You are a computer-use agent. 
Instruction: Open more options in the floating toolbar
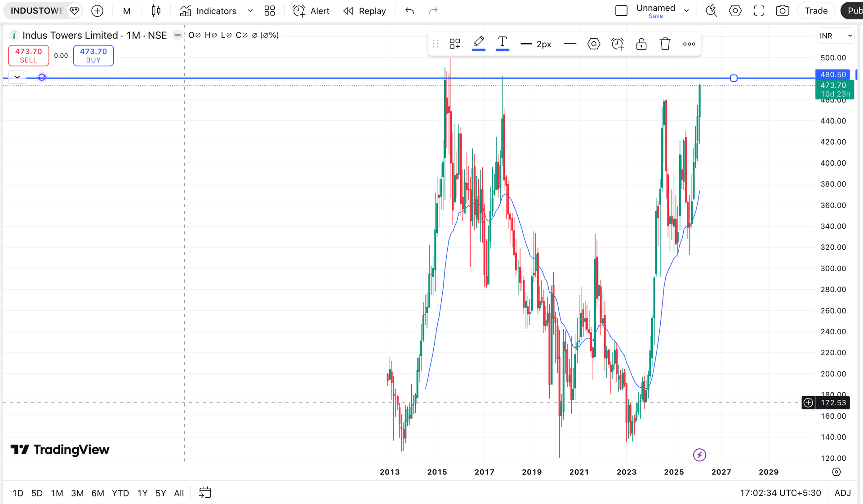click(x=689, y=44)
